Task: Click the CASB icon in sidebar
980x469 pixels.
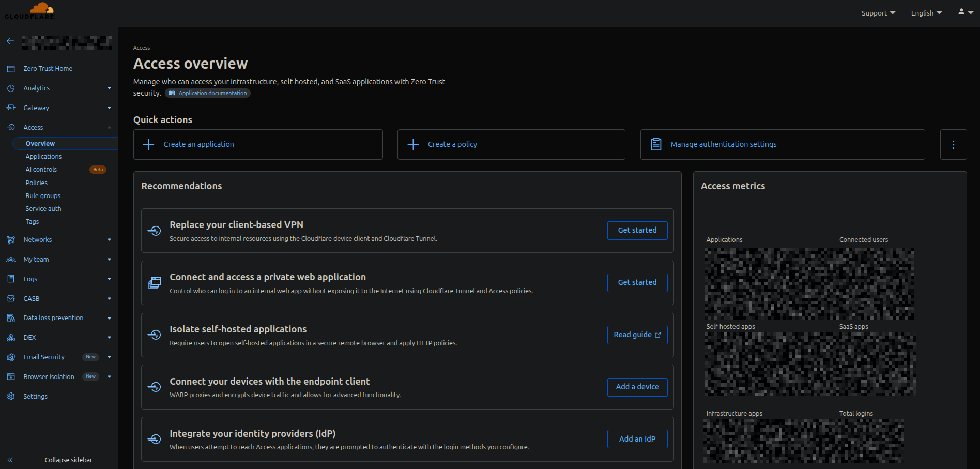Action: [11, 299]
